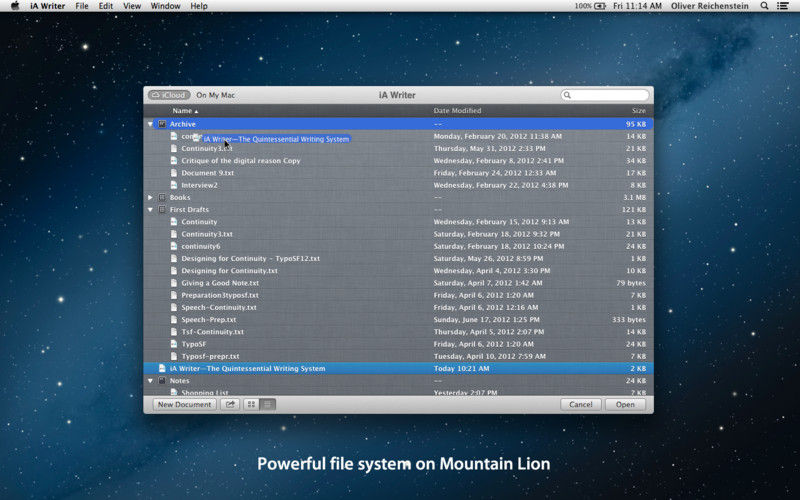Click file icon of Critique of the digital reason Copy

(173, 161)
